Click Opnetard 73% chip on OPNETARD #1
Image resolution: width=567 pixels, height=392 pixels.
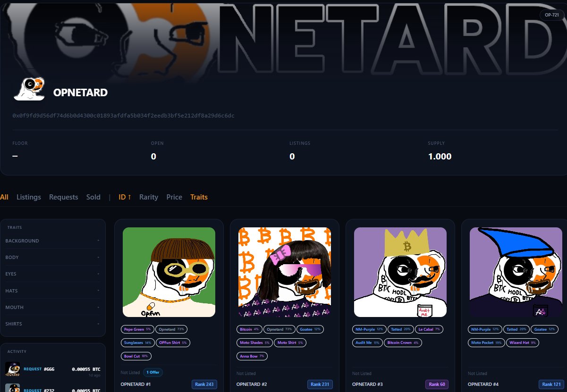(x=171, y=329)
